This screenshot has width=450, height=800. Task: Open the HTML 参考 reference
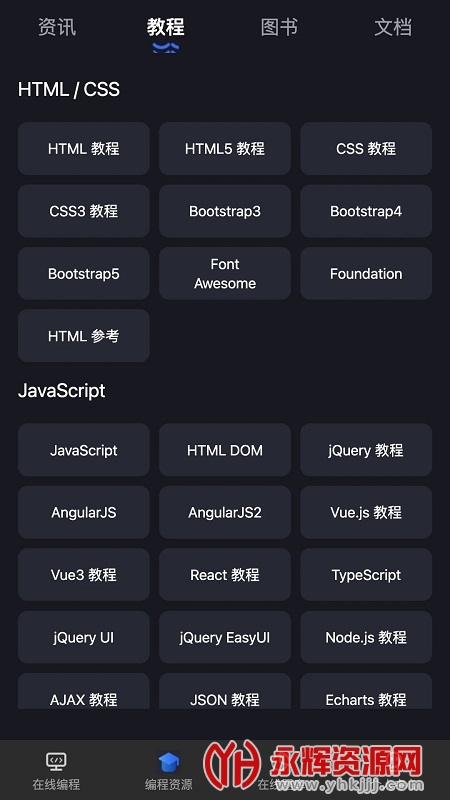click(84, 336)
